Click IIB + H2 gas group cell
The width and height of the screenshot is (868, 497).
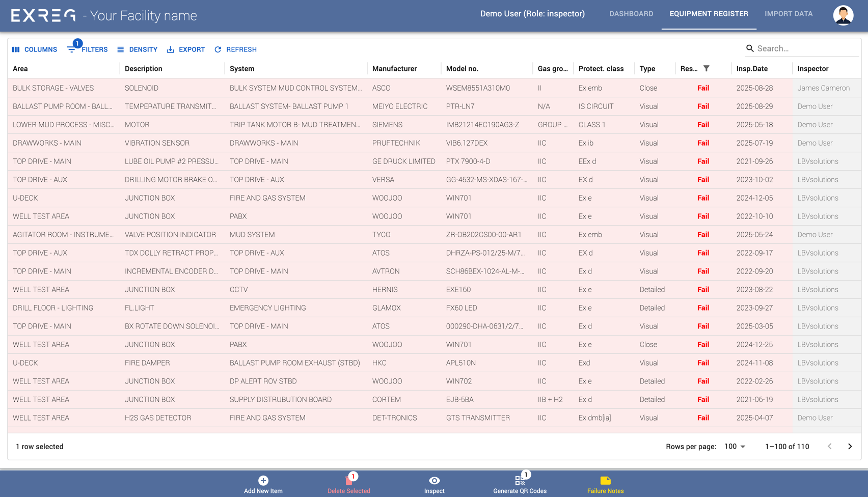click(550, 400)
